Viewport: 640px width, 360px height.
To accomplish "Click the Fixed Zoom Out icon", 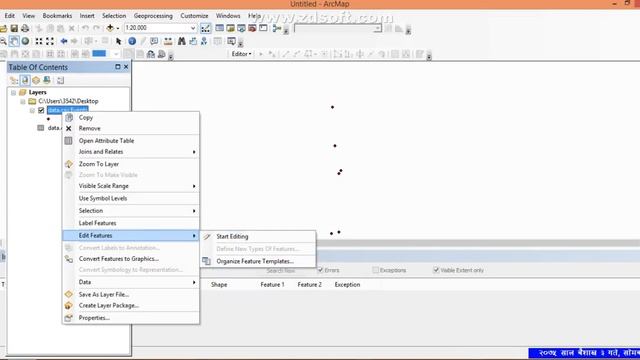I will tap(50, 41).
